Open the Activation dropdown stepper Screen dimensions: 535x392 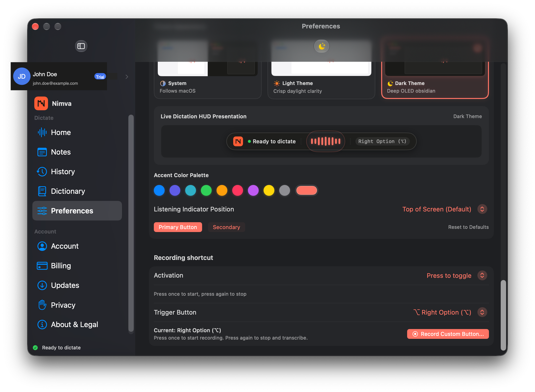click(482, 275)
